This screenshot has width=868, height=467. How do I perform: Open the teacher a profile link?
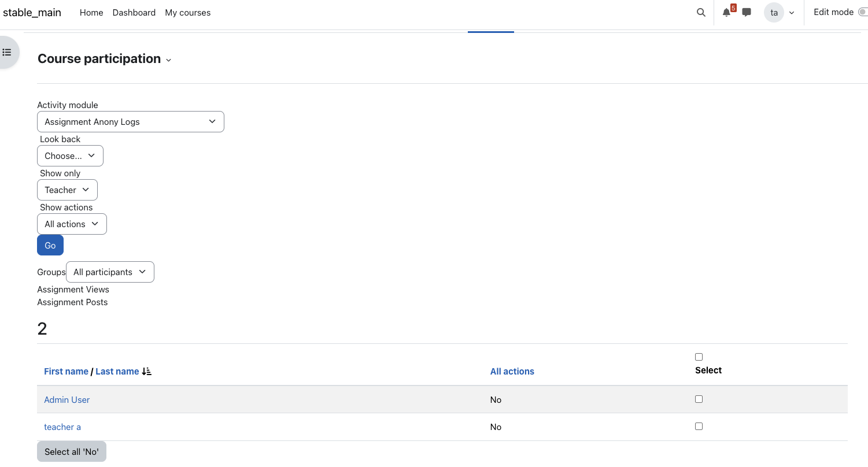62,427
